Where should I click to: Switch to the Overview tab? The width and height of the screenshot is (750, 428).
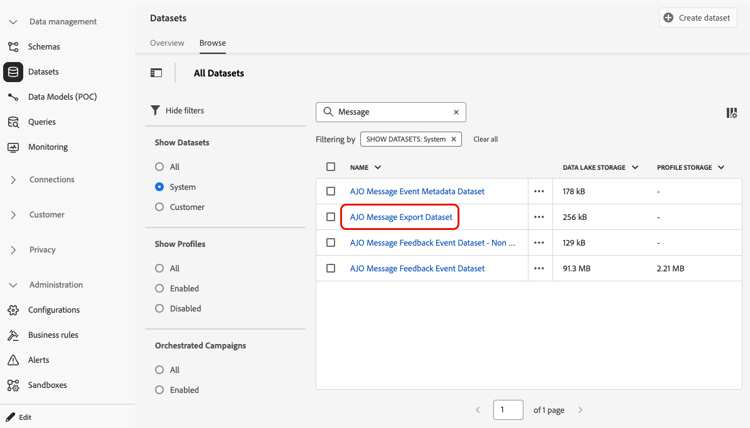pyautogui.click(x=167, y=43)
